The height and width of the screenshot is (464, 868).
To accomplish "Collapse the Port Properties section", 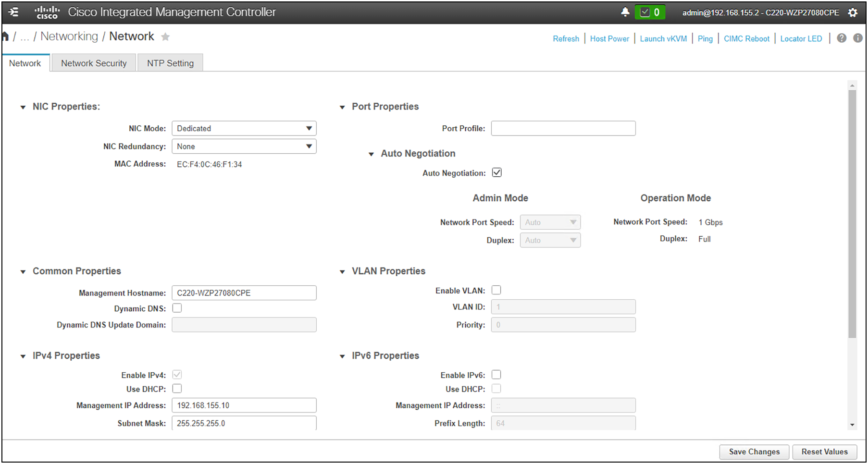I will pyautogui.click(x=342, y=107).
